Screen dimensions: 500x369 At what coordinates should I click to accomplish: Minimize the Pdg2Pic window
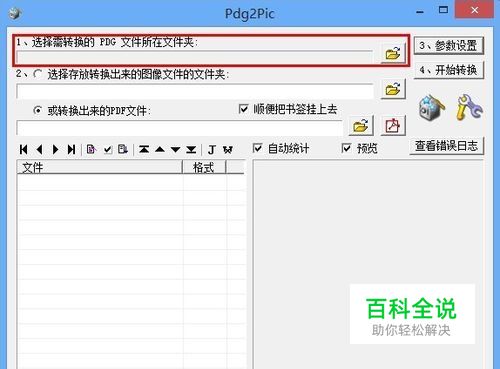420,12
